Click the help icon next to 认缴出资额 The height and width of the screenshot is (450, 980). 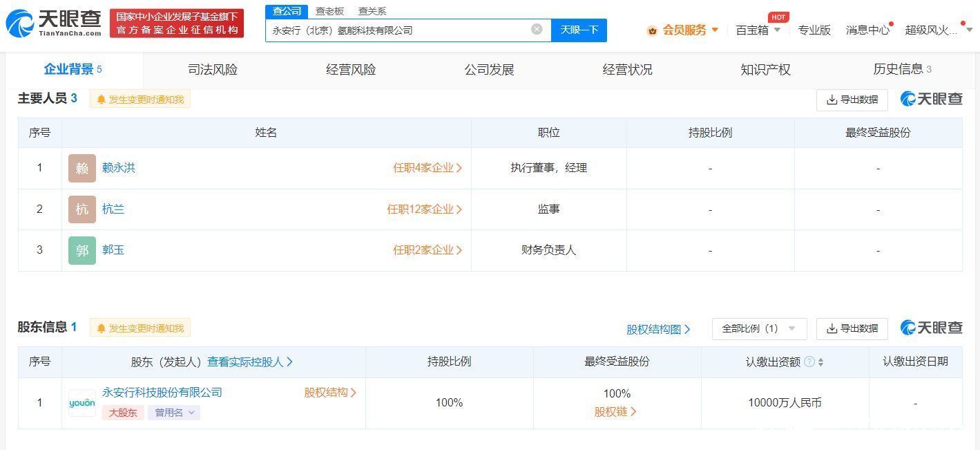click(x=809, y=362)
